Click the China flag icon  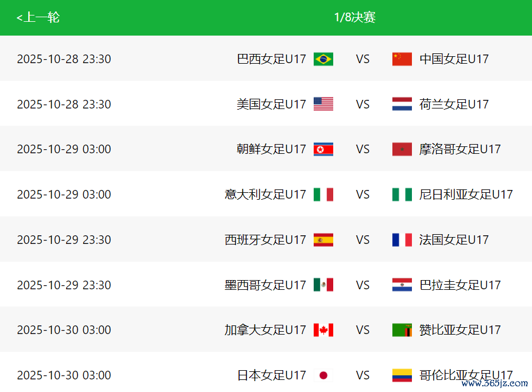(x=402, y=59)
